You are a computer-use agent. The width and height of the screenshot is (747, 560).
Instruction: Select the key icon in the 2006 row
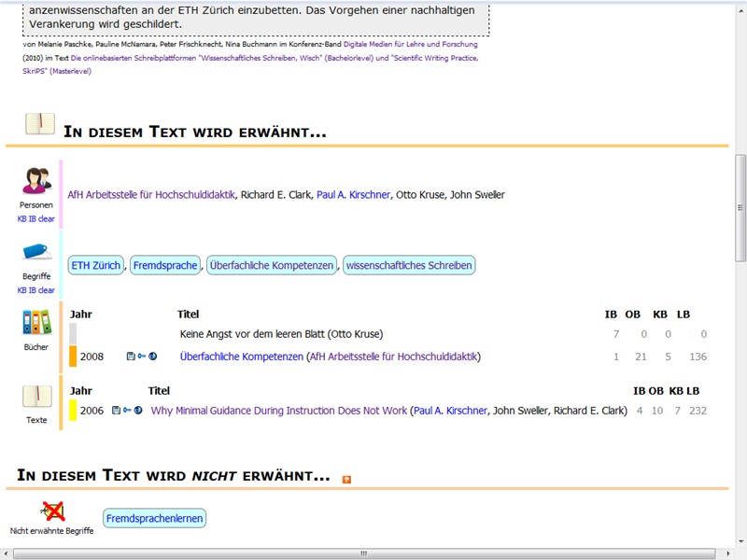pos(127,409)
